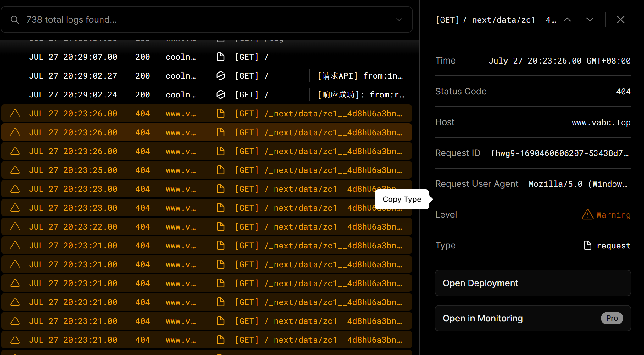Click serverless function icon on the 20:29:02 log
This screenshot has height=355, width=644.
[x=220, y=75]
